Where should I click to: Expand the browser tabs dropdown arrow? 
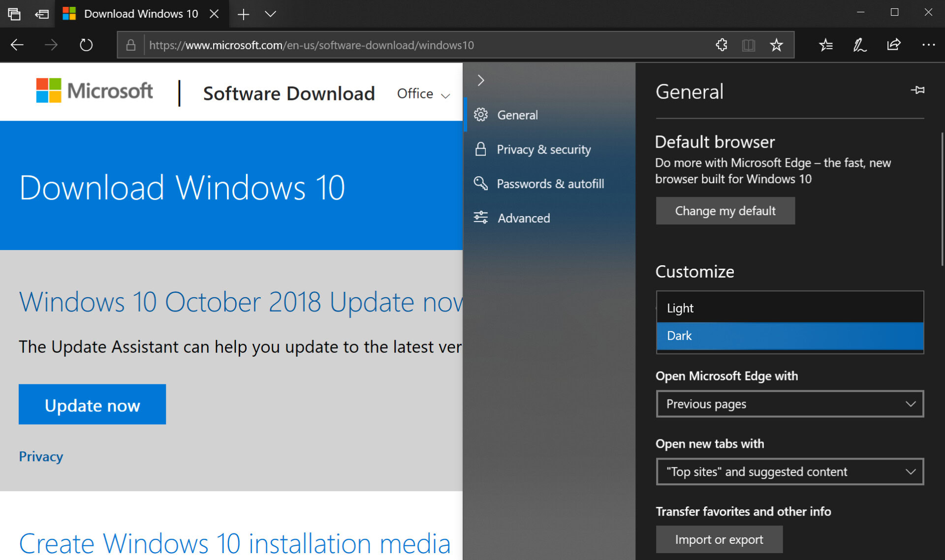pos(270,13)
